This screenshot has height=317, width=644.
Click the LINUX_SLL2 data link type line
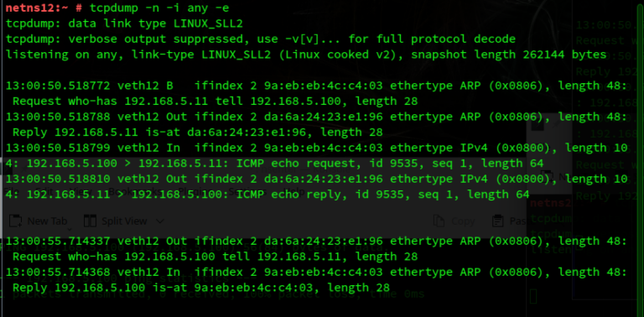click(124, 23)
